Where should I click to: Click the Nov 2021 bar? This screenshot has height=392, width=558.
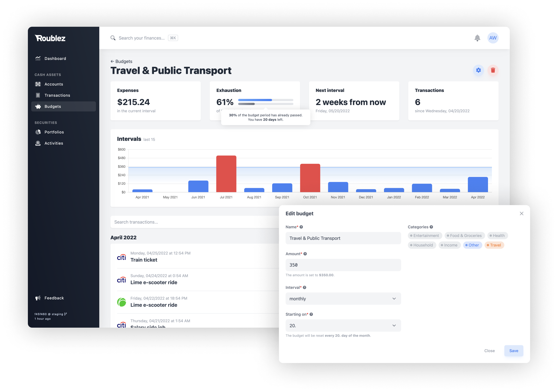(x=338, y=187)
